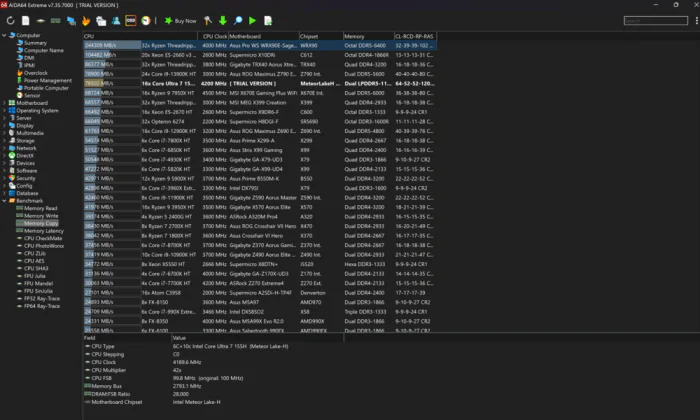This screenshot has width=700, height=420.
Task: Sort by the CPU Clock column header
Action: pos(212,36)
